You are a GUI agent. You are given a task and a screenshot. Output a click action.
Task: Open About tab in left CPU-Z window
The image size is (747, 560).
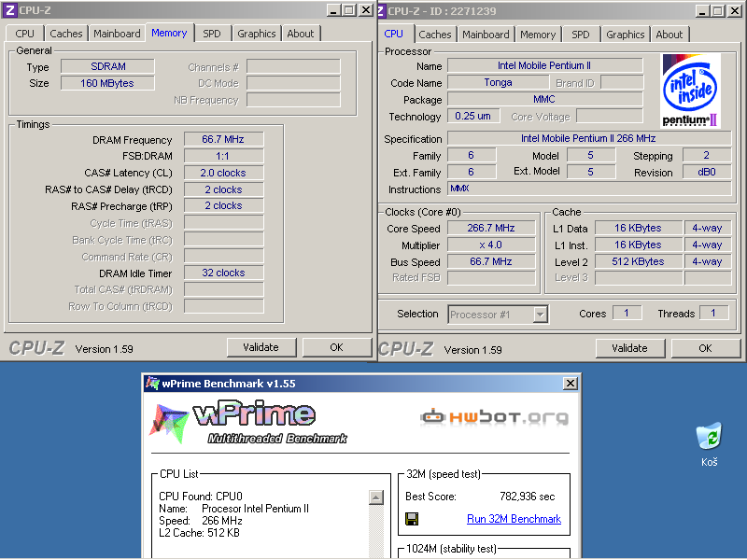pos(300,34)
